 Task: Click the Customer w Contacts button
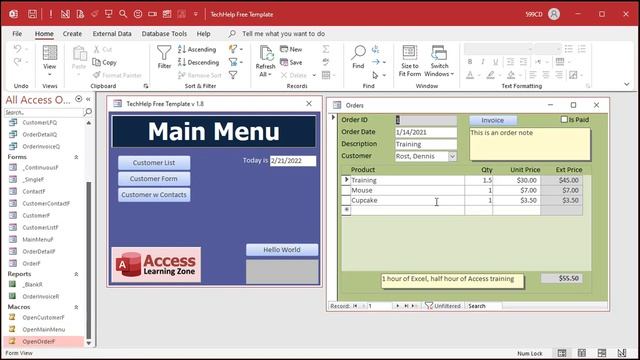pos(154,195)
